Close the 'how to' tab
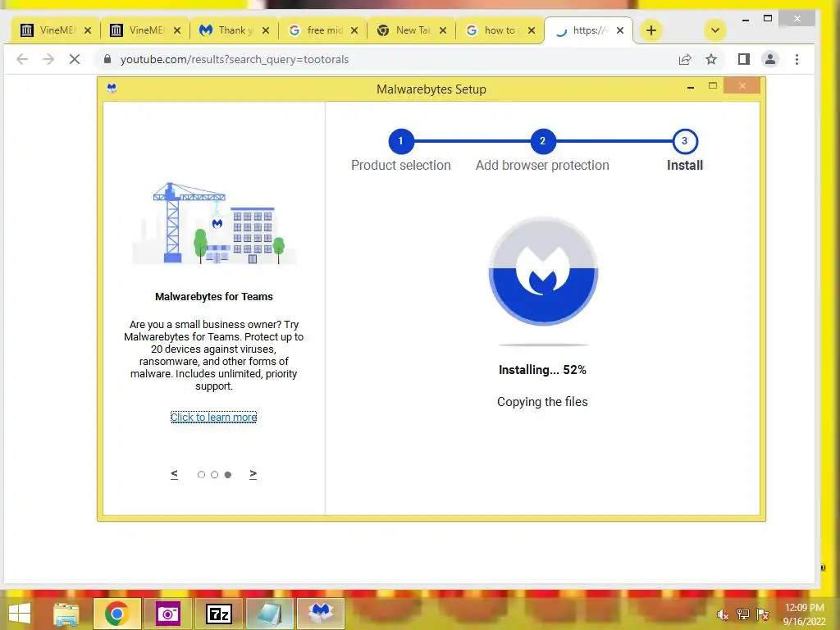The image size is (840, 630). pos(532,30)
